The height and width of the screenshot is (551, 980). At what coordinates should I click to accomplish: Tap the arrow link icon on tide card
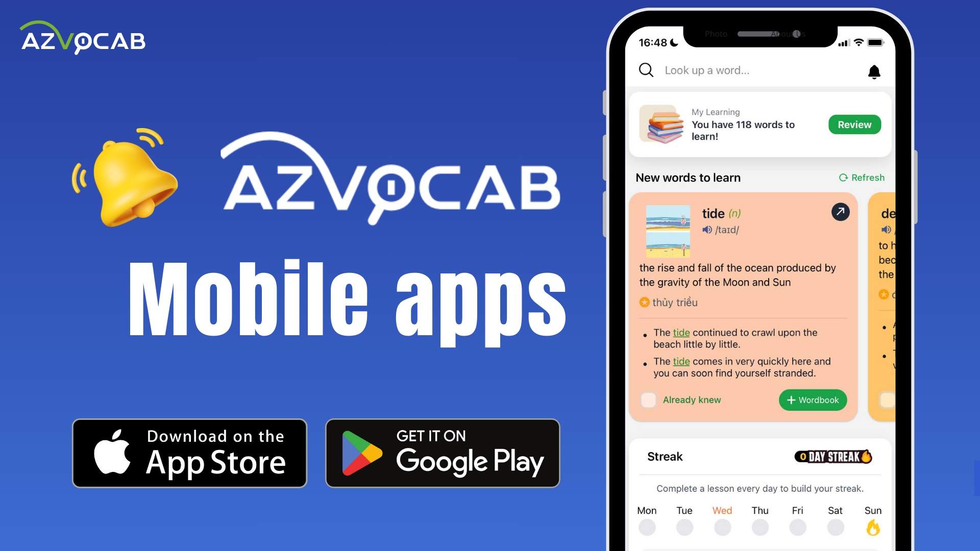pyautogui.click(x=841, y=212)
